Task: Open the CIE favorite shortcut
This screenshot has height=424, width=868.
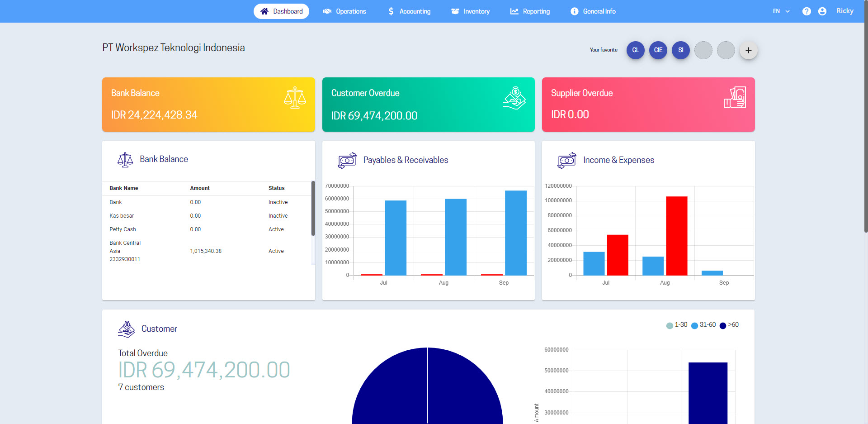Action: pyautogui.click(x=658, y=50)
